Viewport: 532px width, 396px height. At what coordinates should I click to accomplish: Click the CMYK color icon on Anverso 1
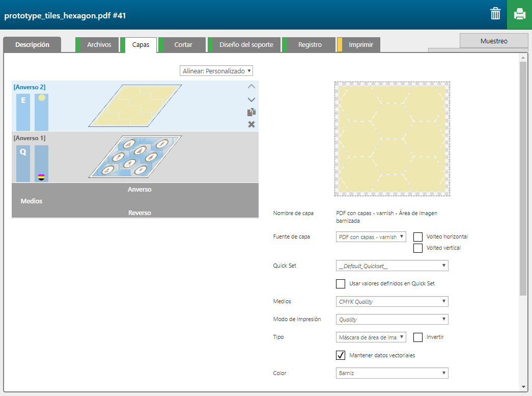click(x=41, y=177)
